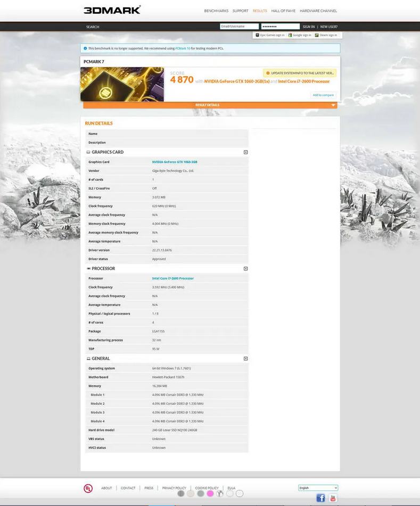Screen dimensions: 420x506
Task: Click the monitor icon beside Graphics Card heading
Action: coord(88,152)
